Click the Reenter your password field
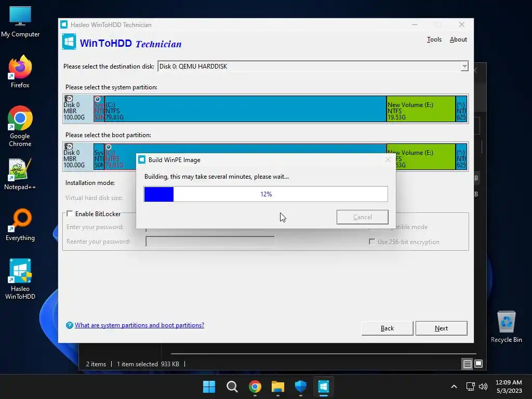Viewport: 532px width, 399px height. 210,242
